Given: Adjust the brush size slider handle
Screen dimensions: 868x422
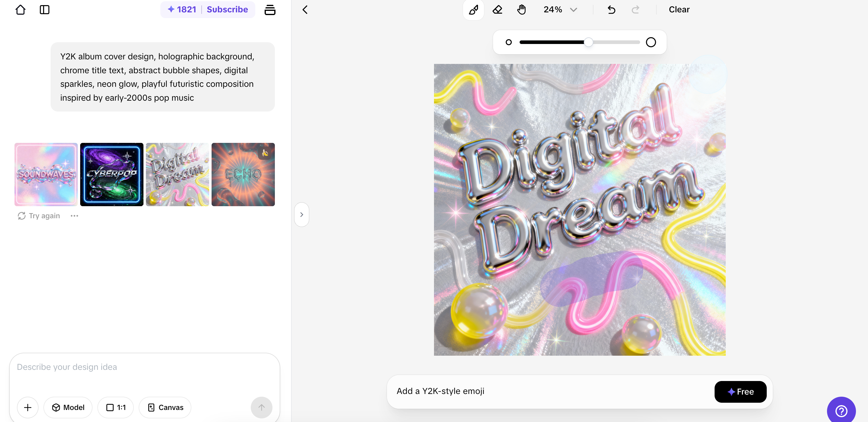Looking at the screenshot, I should 588,42.
